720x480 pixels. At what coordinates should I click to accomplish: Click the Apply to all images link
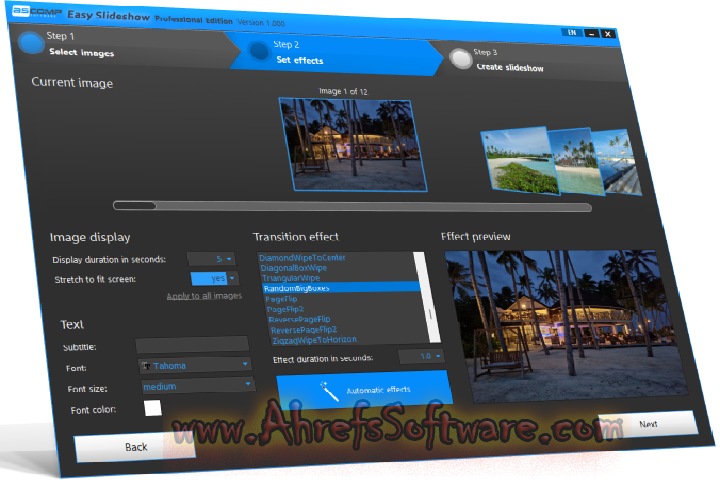pos(203,296)
